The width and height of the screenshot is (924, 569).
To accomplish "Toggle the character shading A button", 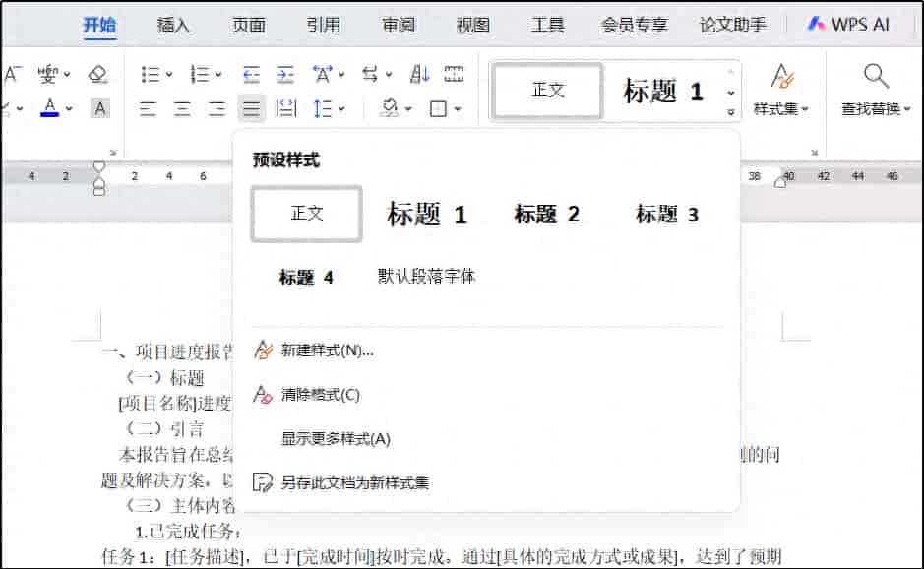I will (100, 109).
